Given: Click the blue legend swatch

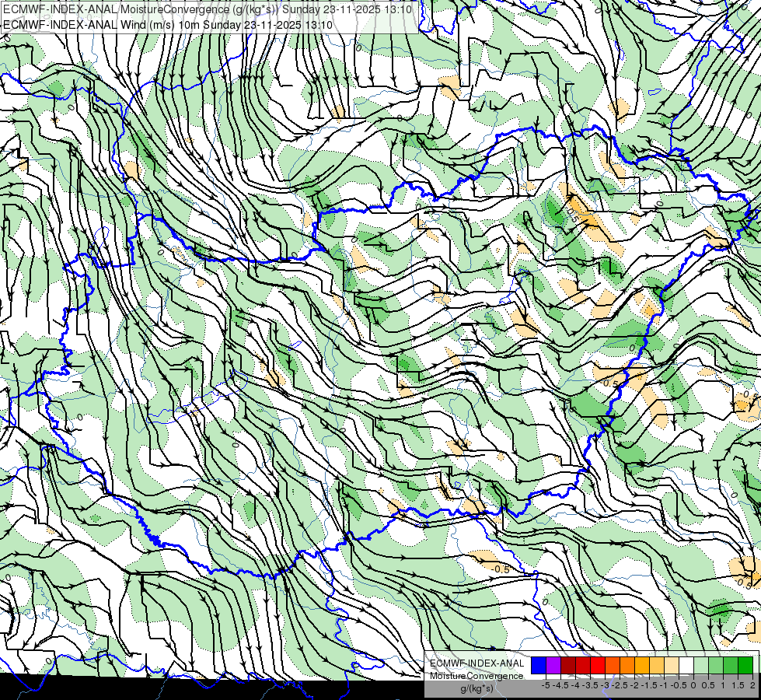Looking at the screenshot, I should pyautogui.click(x=539, y=666).
